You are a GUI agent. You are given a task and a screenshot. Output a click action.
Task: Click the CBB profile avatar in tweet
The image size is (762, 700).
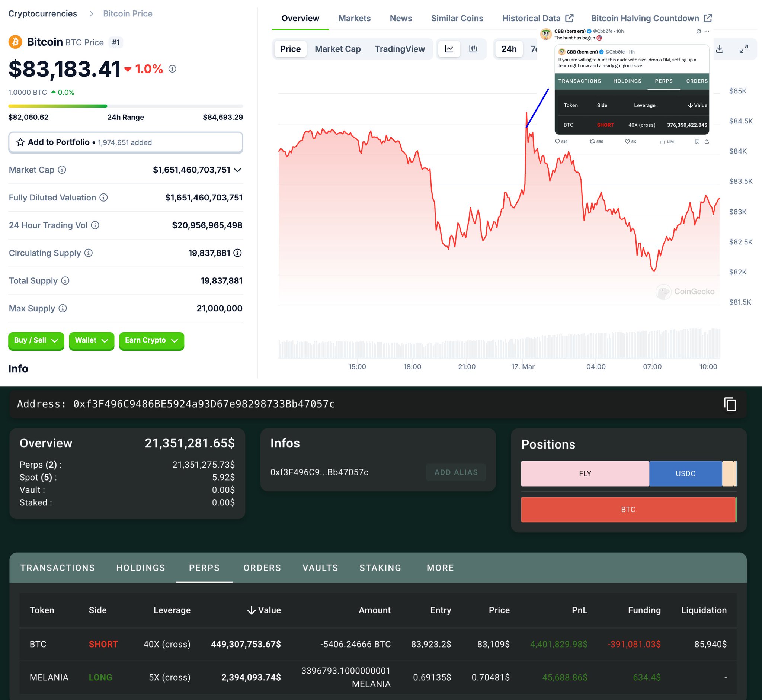point(546,34)
